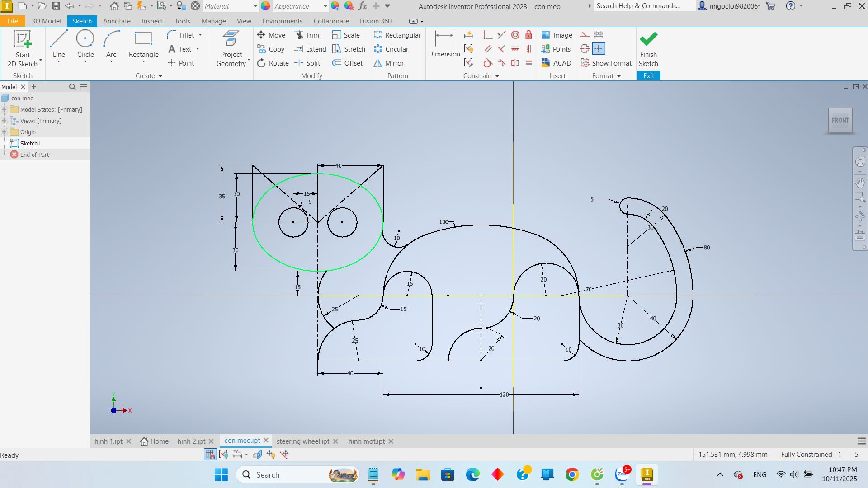Toggle Slice Graphics in status bar
Screen dimensions: 868x488
click(x=257, y=455)
